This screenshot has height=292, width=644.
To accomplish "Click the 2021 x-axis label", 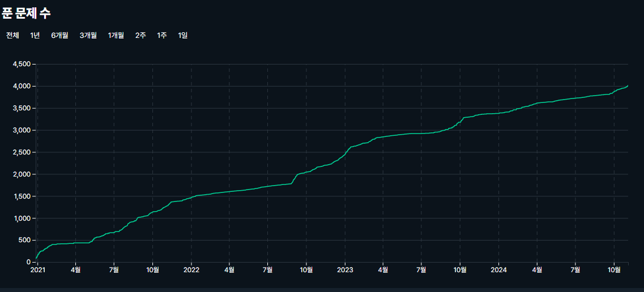I will click(37, 270).
